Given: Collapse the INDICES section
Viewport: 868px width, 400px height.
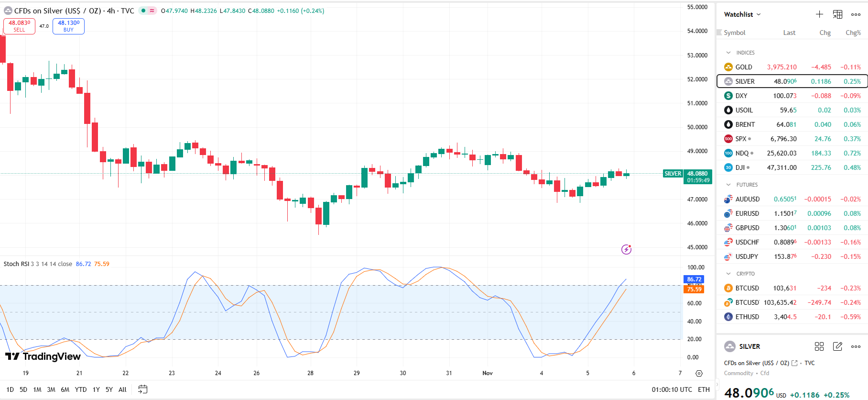Looking at the screenshot, I should coord(728,53).
